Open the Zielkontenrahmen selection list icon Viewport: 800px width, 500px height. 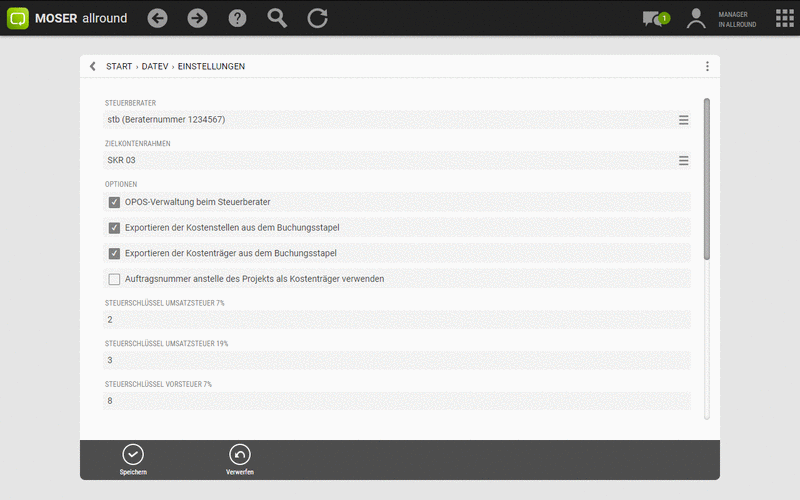tap(684, 161)
